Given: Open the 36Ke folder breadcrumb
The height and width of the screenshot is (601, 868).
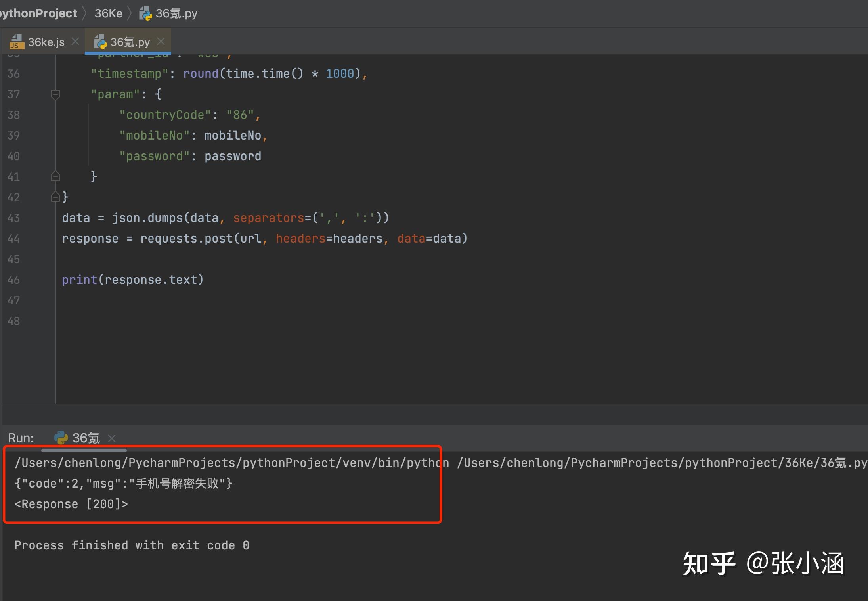Looking at the screenshot, I should 108,13.
